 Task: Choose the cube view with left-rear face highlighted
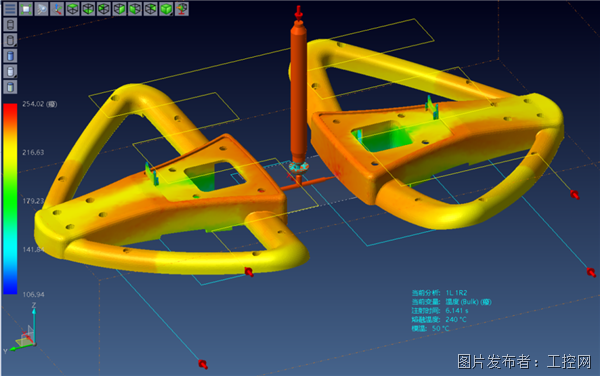tap(104, 9)
